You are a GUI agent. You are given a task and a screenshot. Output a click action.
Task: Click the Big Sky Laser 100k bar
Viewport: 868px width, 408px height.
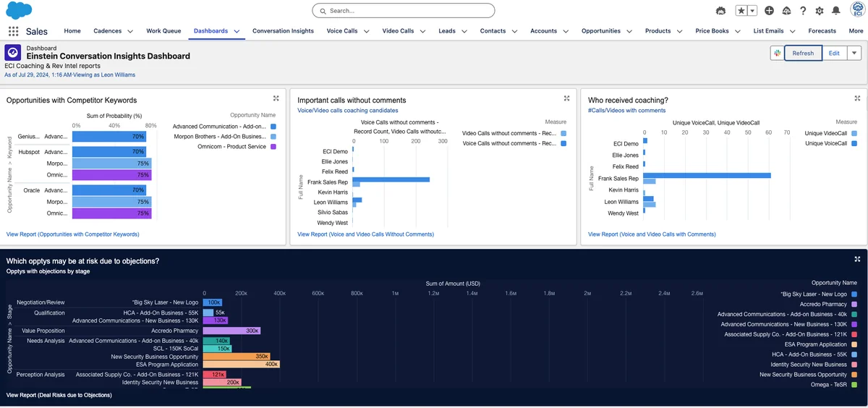click(x=213, y=302)
